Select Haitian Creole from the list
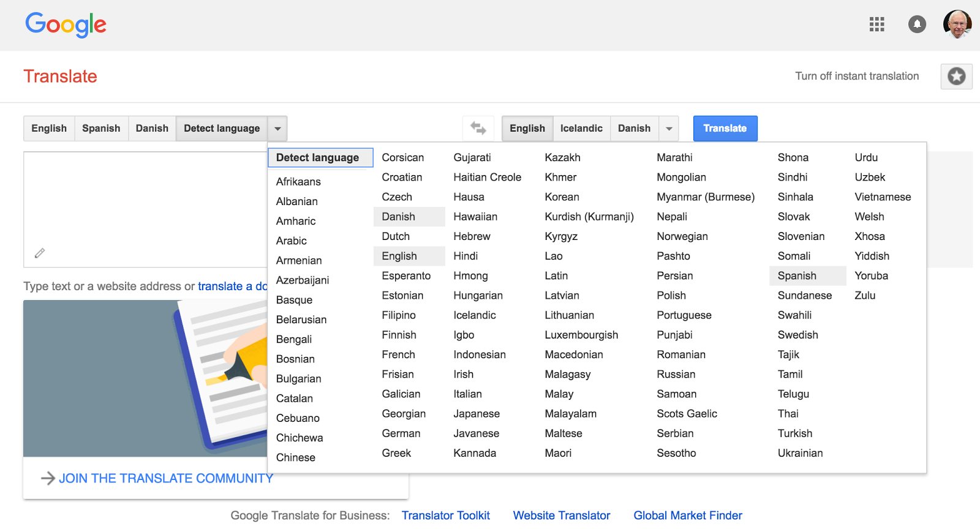 [x=488, y=177]
